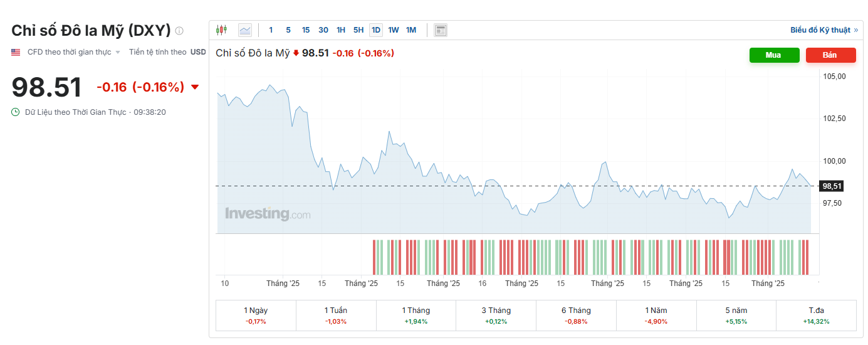This screenshot has height=345, width=868.
Task: Select the T.đa maximum range cell
Action: point(815,316)
